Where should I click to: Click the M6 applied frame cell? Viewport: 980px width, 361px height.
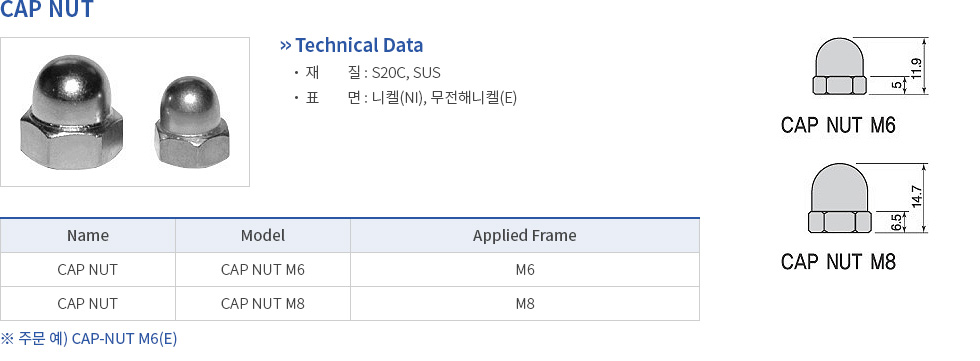524,270
